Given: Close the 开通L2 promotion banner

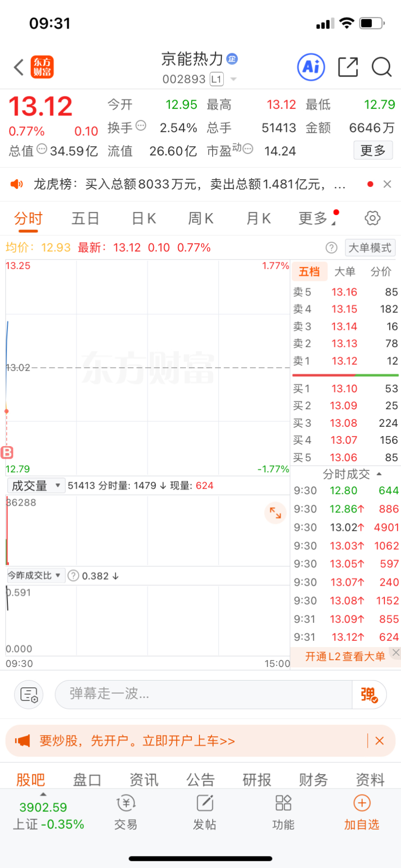Looking at the screenshot, I should [396, 652].
